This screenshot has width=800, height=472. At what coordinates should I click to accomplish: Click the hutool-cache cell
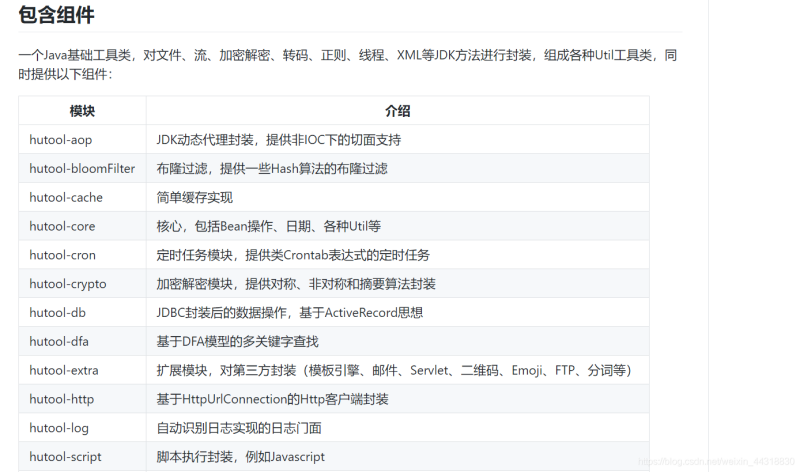(82, 197)
